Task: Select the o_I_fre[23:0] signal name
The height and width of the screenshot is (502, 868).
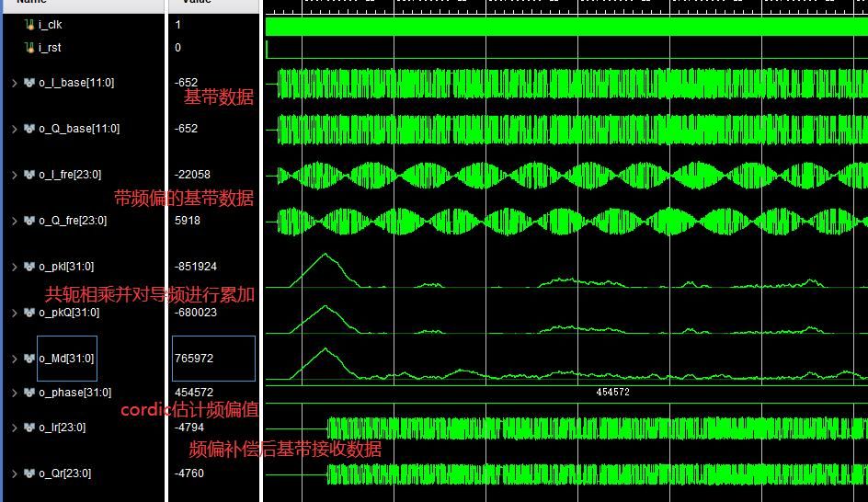Action: pos(70,175)
